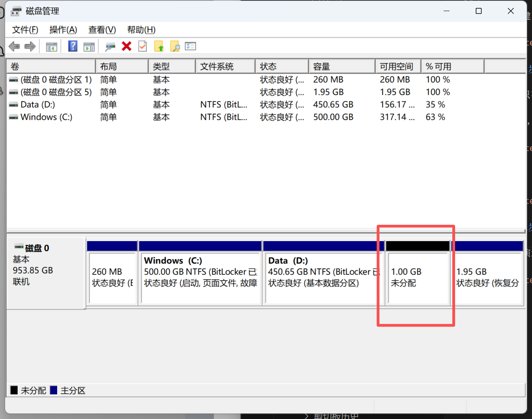This screenshot has width=532, height=419.
Task: Click the folder with magnifier icon
Action: pos(175,46)
